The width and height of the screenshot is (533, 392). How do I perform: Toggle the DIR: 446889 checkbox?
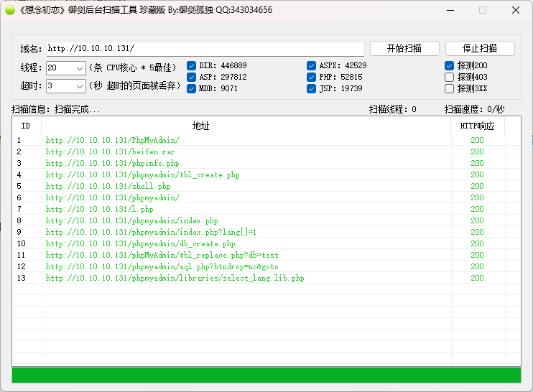(191, 65)
